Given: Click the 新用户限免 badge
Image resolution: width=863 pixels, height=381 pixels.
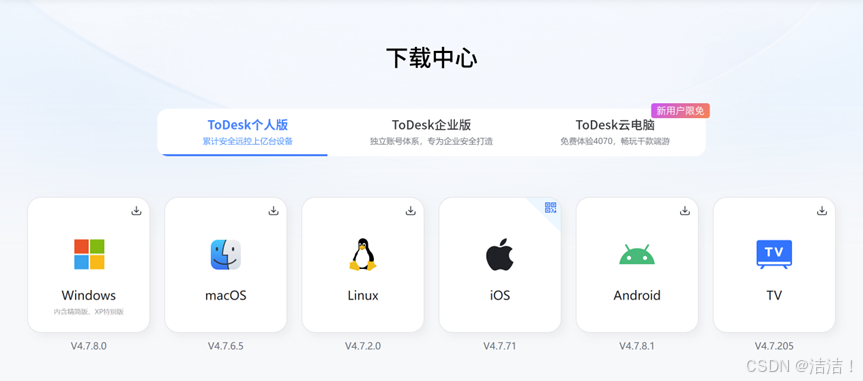Looking at the screenshot, I should [680, 111].
